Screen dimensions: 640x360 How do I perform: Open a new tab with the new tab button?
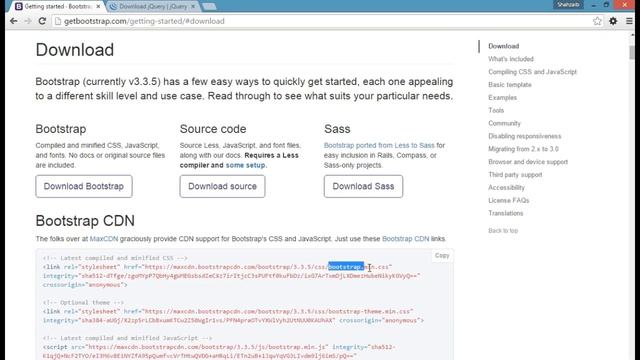pos(209,7)
